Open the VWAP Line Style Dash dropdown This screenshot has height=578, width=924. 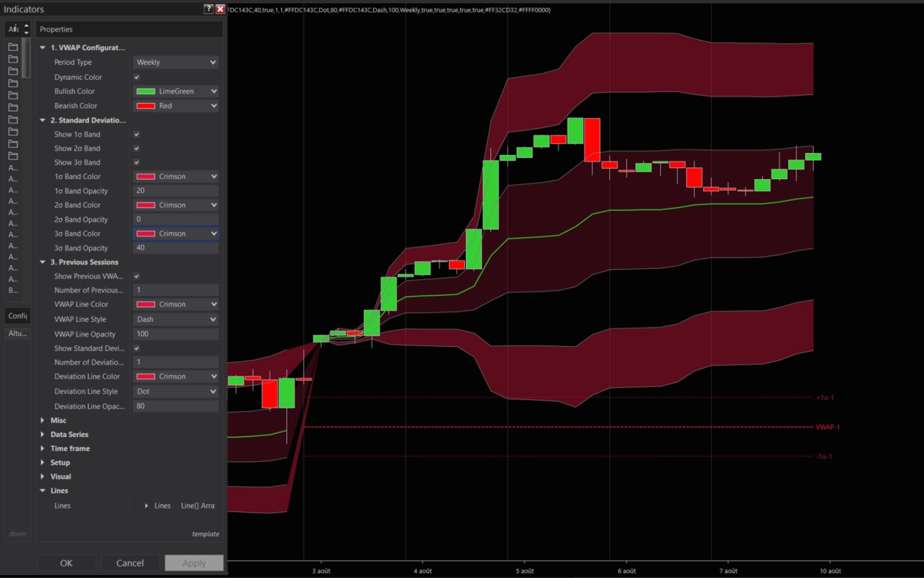pos(176,319)
